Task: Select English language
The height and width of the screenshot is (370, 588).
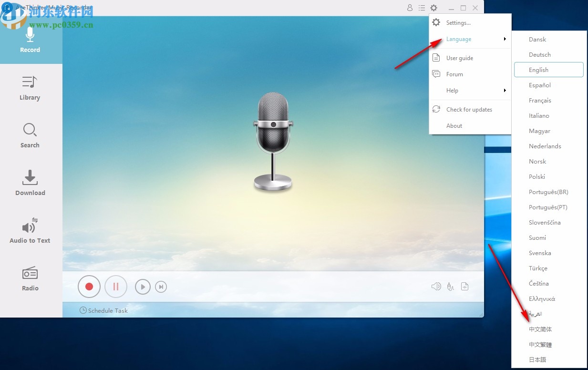Action: 549,70
